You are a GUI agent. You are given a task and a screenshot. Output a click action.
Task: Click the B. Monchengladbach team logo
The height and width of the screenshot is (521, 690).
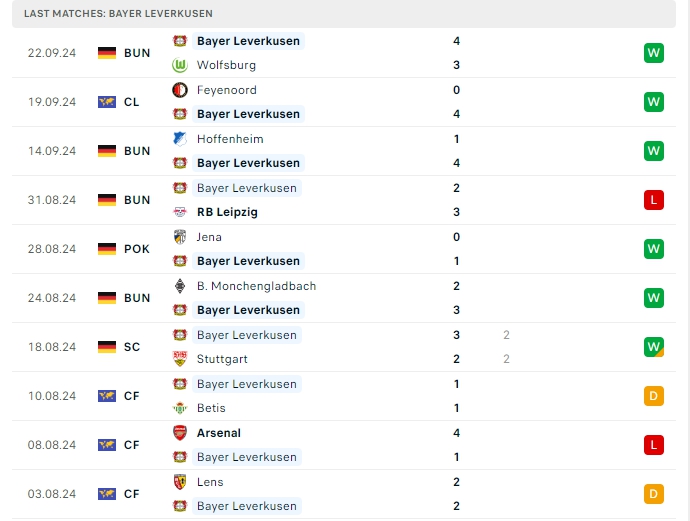pos(180,286)
